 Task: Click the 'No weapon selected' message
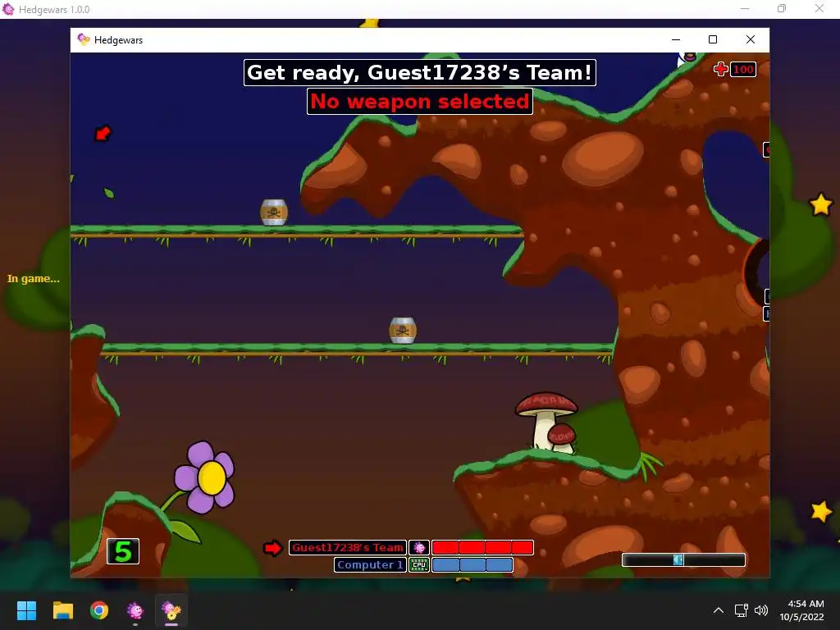pos(420,101)
